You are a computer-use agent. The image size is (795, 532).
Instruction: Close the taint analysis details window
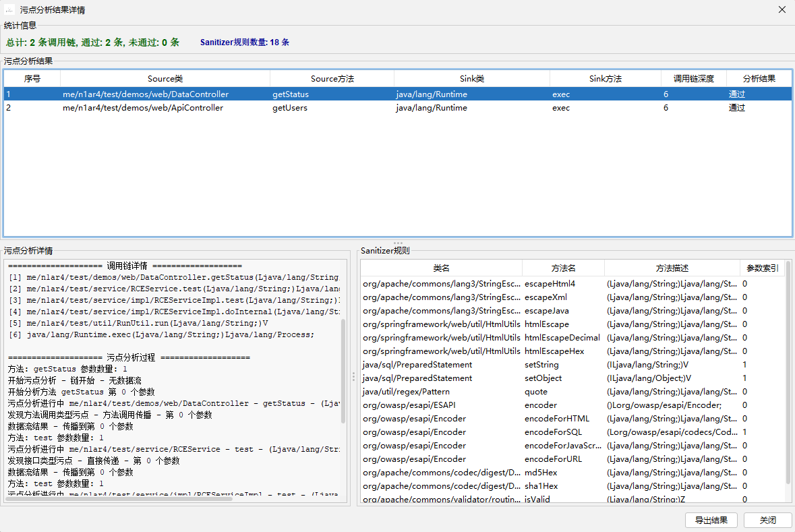coord(782,10)
